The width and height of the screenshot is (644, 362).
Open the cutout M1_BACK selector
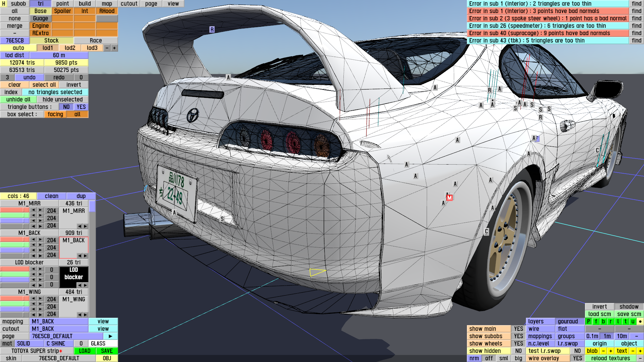pos(59,329)
